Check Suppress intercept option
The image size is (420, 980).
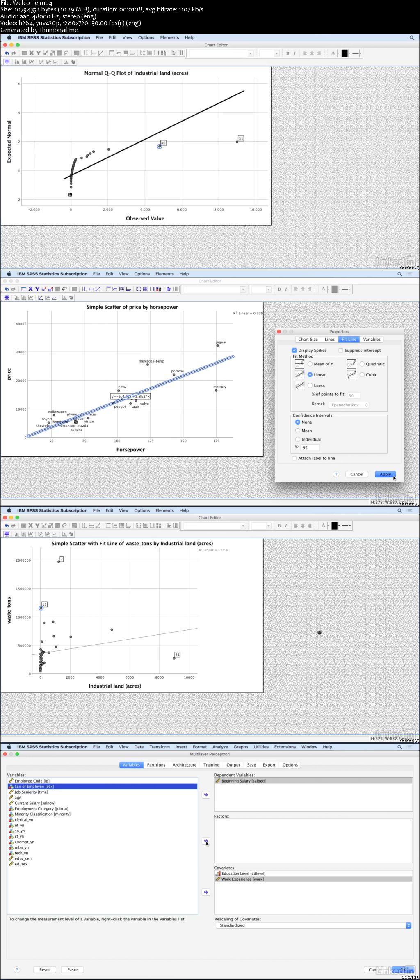[340, 350]
